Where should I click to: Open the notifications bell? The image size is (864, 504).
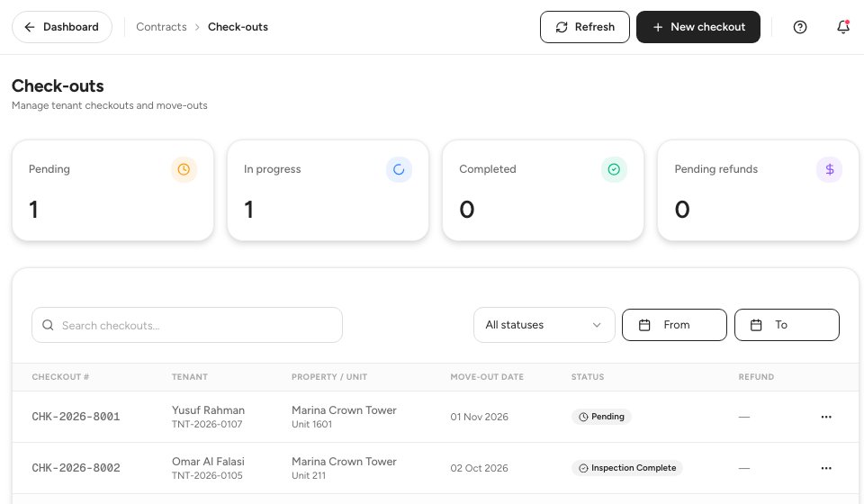pyautogui.click(x=843, y=27)
